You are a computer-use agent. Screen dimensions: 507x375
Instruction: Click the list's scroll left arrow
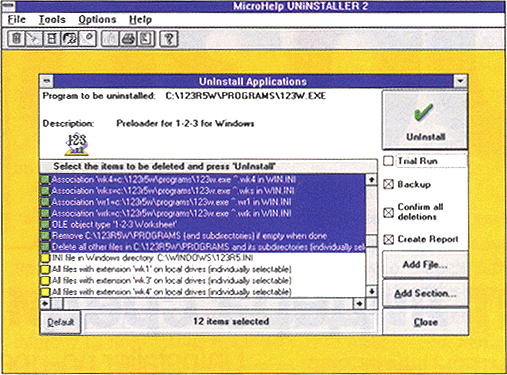[46, 303]
